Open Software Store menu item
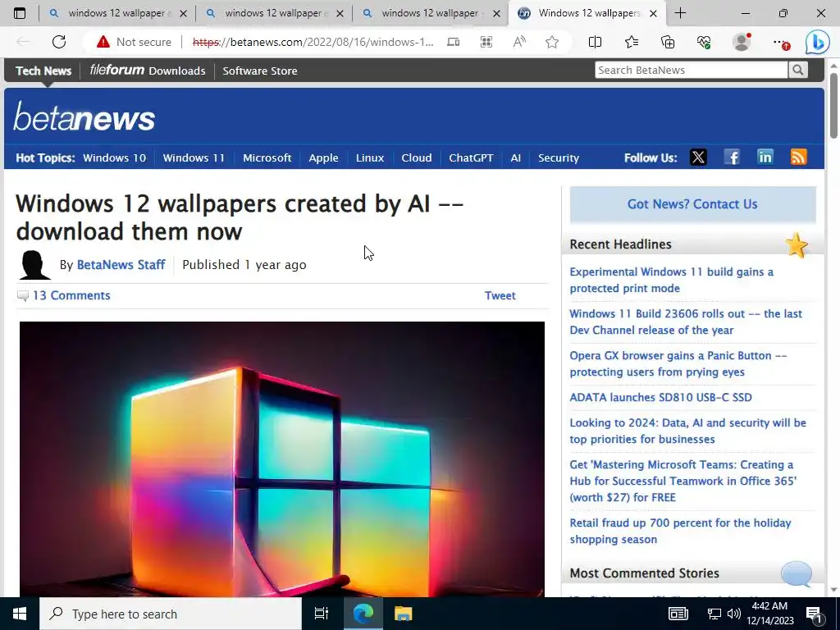 [x=260, y=71]
